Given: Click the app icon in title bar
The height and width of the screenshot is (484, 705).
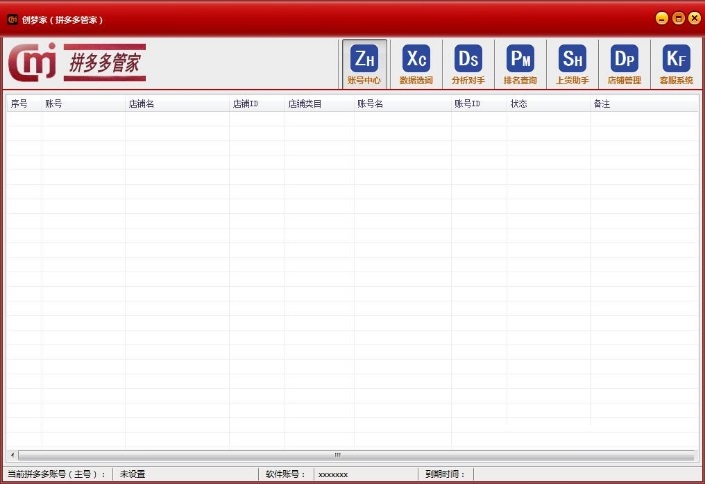Looking at the screenshot, I should tap(13, 19).
